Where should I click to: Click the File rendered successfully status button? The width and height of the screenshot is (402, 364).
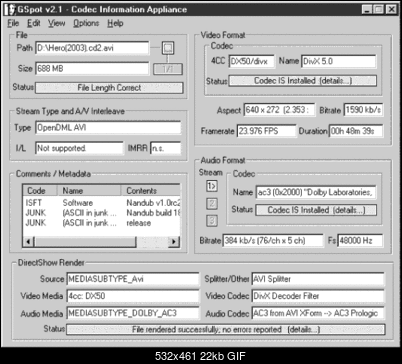226,330
